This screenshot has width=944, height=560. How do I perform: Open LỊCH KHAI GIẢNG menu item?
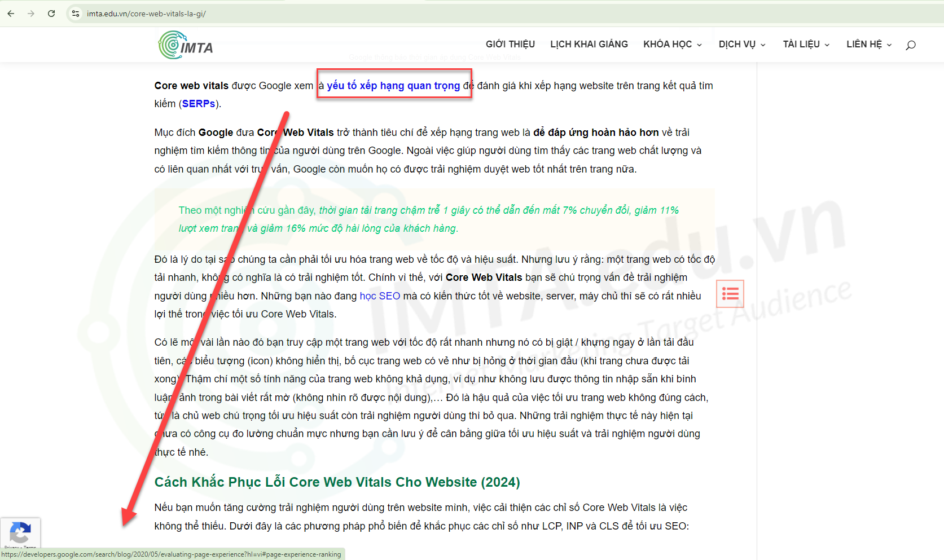589,45
